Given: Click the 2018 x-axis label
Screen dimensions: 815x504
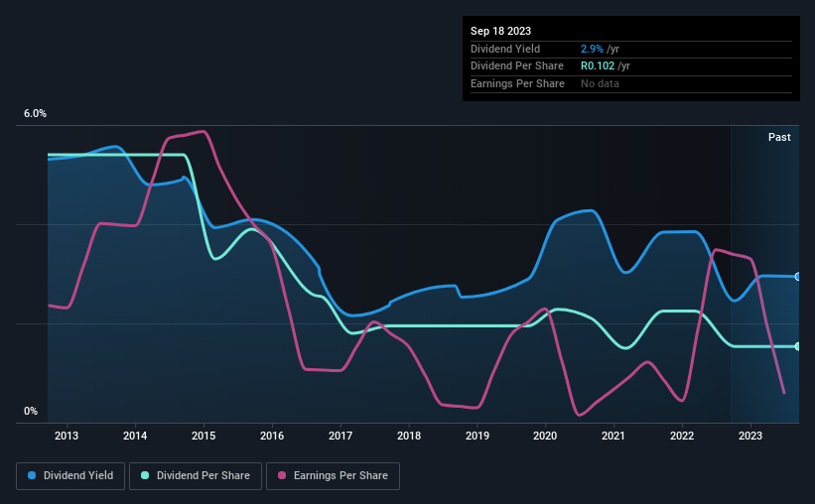Looking at the screenshot, I should click(409, 436).
